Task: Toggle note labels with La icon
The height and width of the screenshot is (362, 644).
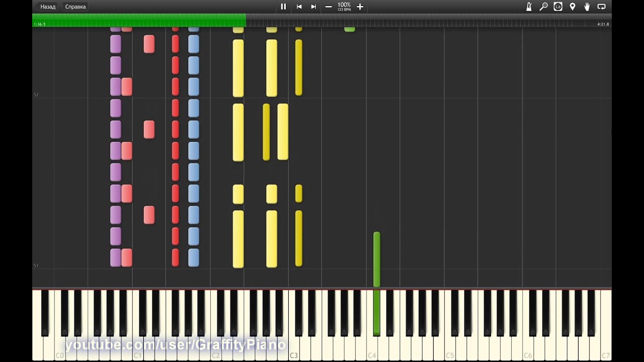Action: click(x=558, y=7)
